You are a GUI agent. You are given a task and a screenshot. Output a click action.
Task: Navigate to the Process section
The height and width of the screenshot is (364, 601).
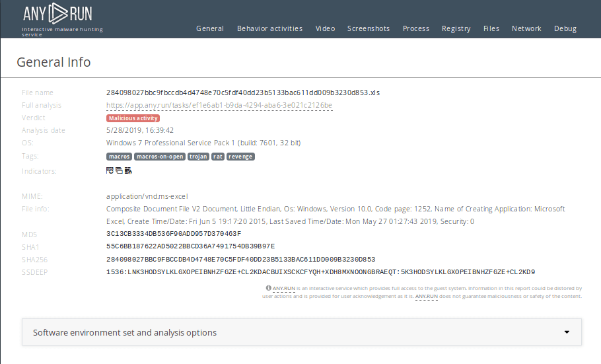(x=416, y=28)
